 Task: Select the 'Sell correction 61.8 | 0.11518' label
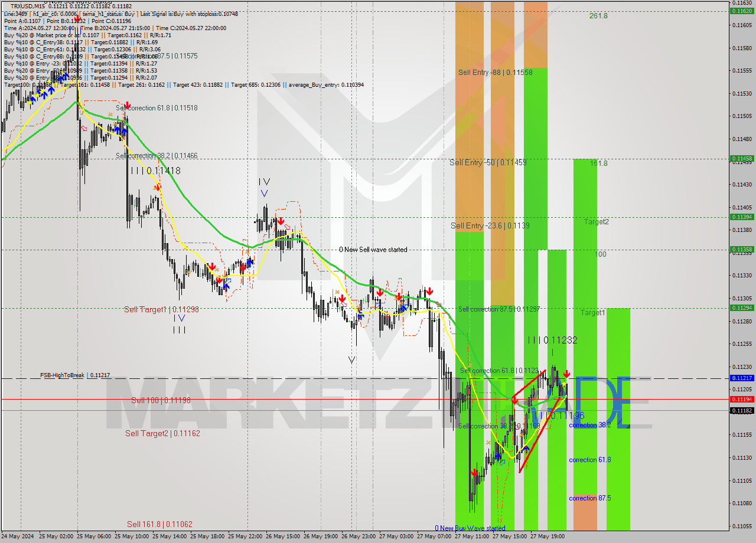[x=157, y=108]
